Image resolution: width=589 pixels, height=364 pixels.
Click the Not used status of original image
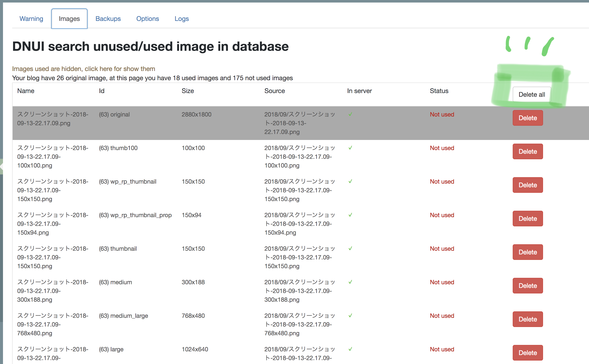442,114
